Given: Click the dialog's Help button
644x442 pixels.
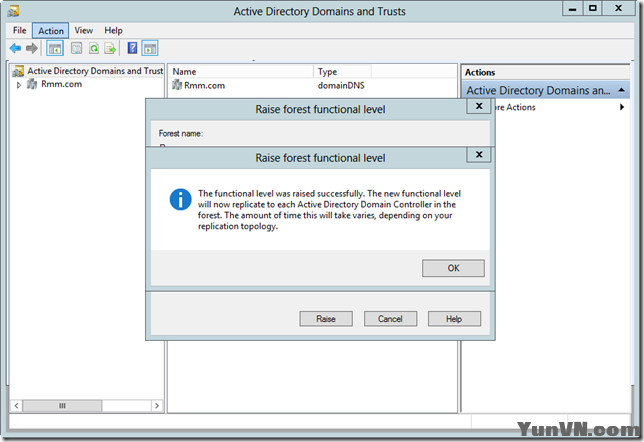Looking at the screenshot, I should pyautogui.click(x=454, y=318).
